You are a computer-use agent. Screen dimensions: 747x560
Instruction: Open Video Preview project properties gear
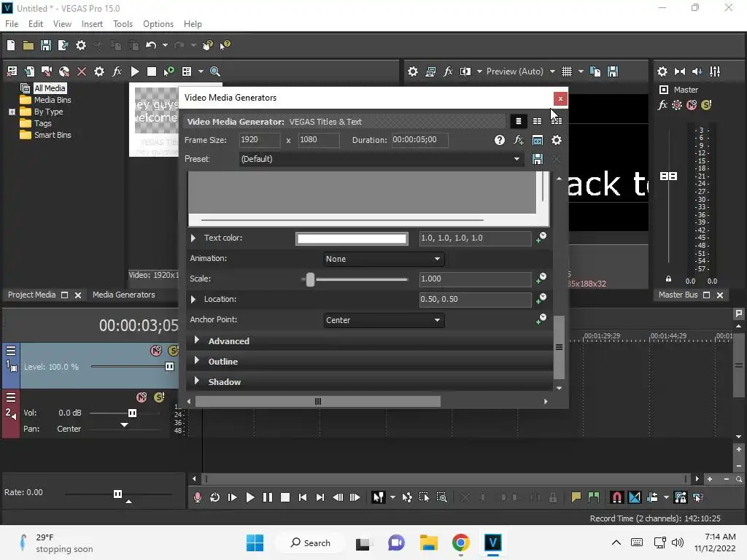[x=413, y=71]
